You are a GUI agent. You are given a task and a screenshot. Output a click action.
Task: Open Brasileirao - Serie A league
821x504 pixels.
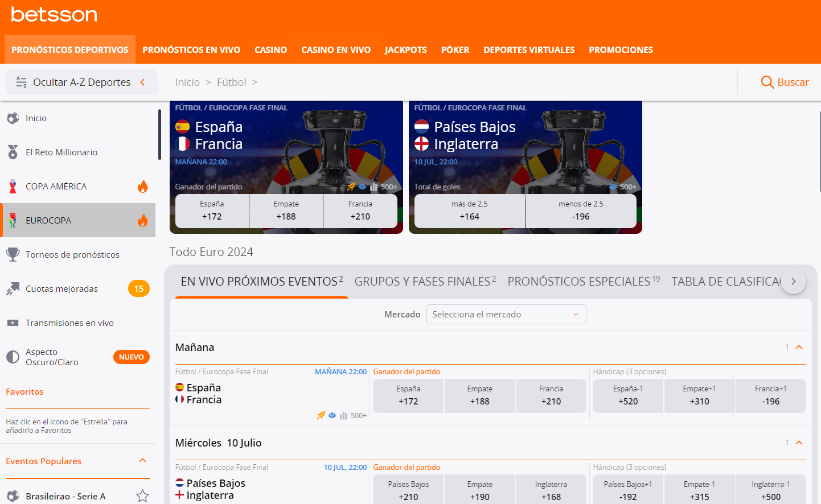tap(65, 496)
